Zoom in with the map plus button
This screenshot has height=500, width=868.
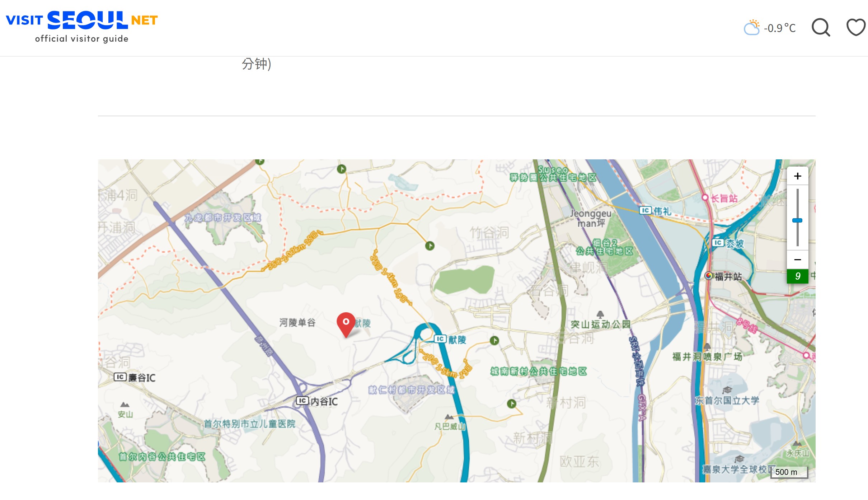tap(797, 176)
